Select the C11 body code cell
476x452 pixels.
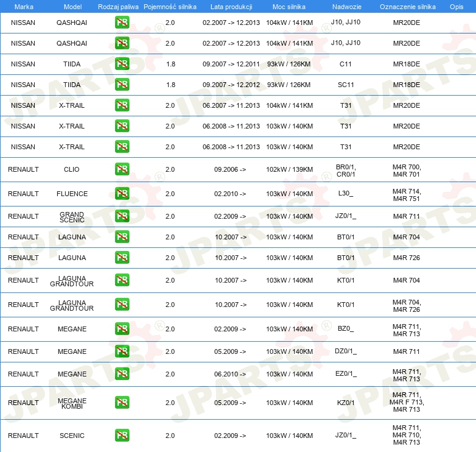click(x=346, y=64)
